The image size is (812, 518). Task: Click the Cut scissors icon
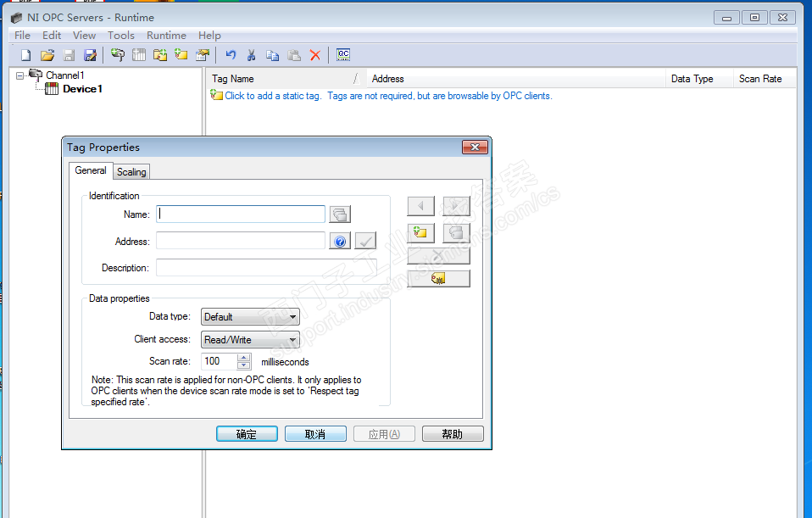point(252,55)
